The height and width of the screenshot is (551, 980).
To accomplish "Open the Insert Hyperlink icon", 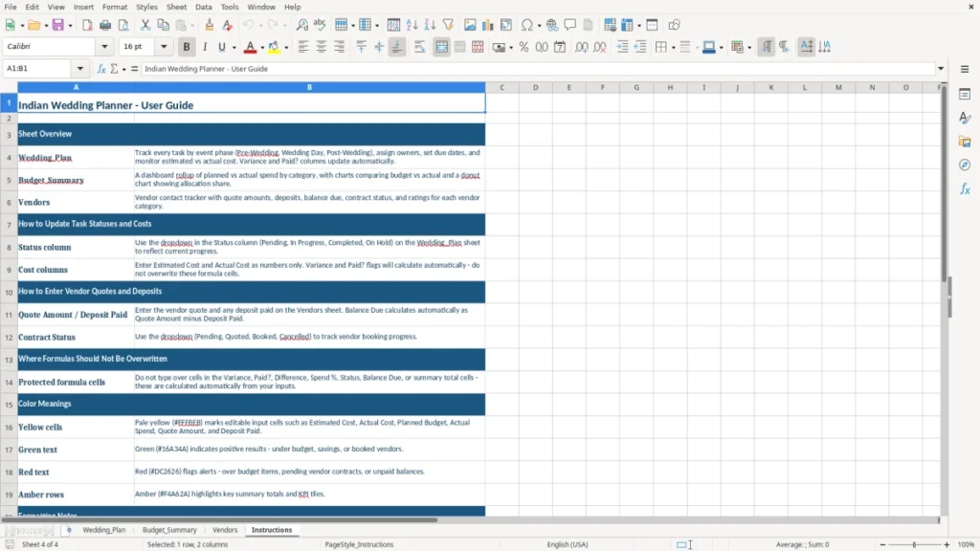I will coord(552,25).
